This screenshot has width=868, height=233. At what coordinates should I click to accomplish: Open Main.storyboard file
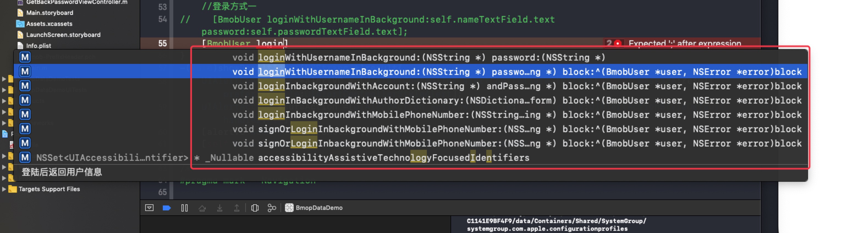click(50, 13)
